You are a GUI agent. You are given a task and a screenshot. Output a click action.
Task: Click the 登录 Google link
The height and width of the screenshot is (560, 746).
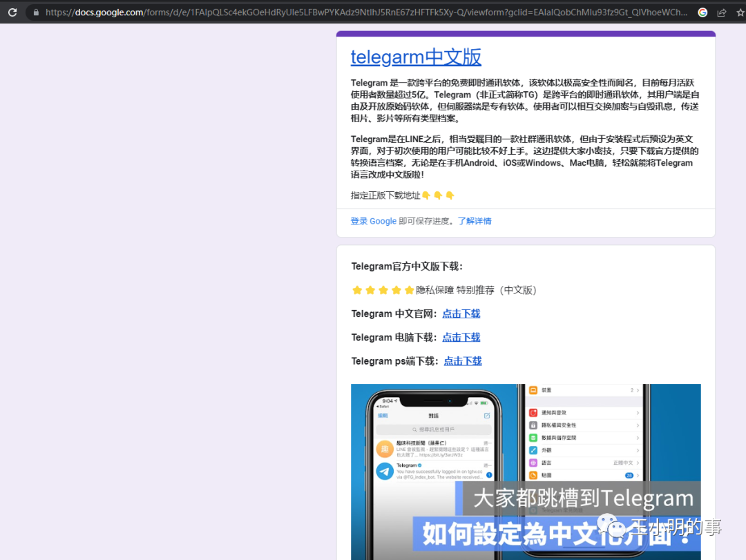click(374, 221)
